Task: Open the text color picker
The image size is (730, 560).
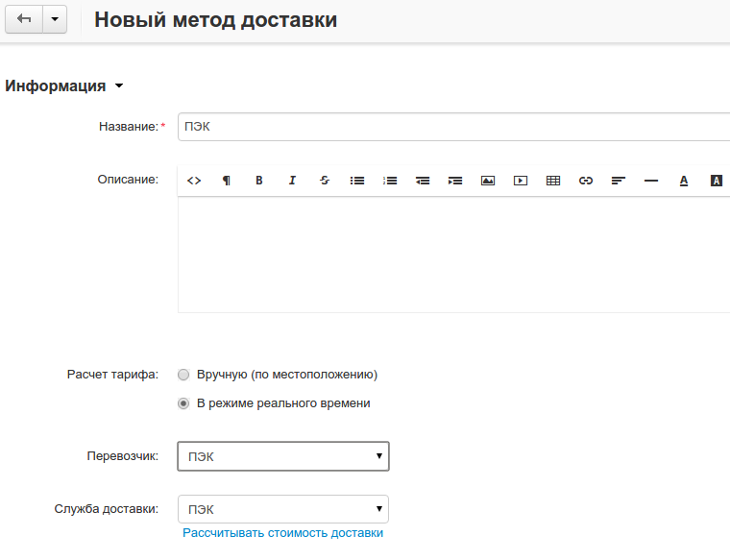Action: (x=684, y=181)
